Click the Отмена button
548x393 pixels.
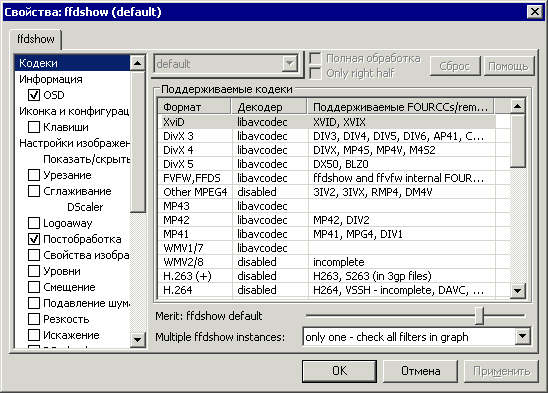420,371
